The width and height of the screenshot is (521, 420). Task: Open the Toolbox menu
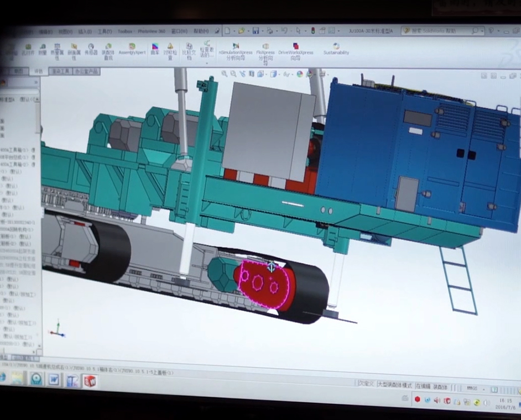click(x=124, y=31)
